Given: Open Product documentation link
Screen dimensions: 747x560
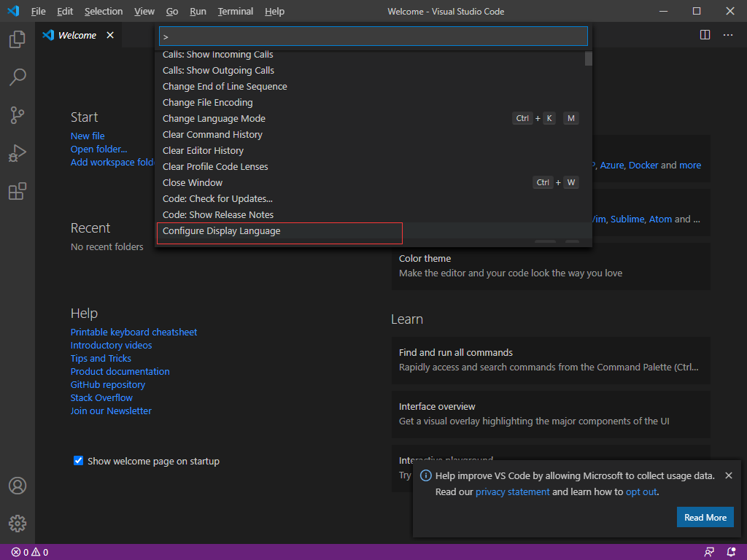Looking at the screenshot, I should (120, 371).
